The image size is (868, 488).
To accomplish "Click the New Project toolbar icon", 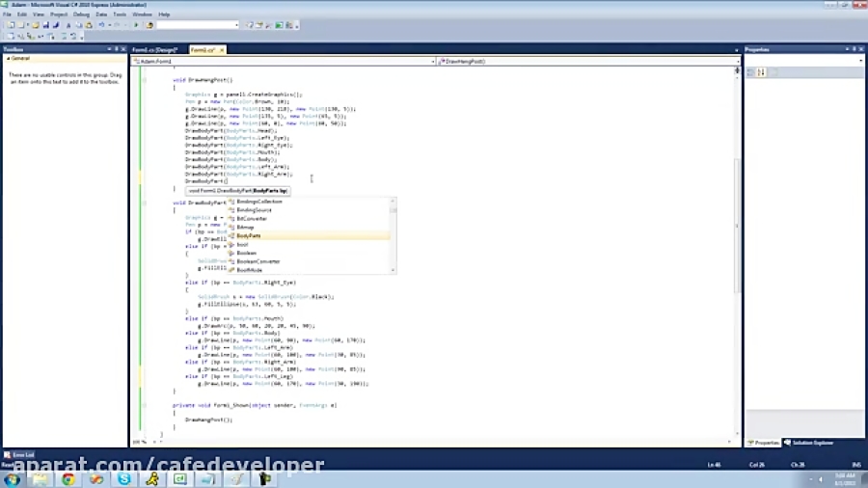I will pyautogui.click(x=11, y=25).
